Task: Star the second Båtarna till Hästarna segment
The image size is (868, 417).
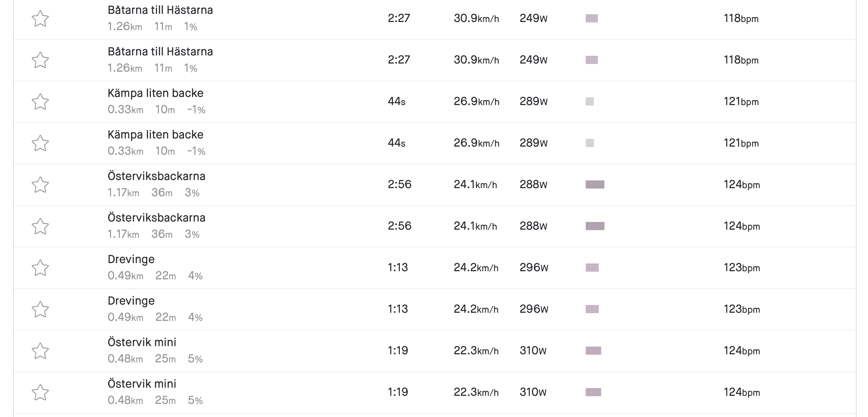Action: [x=40, y=60]
